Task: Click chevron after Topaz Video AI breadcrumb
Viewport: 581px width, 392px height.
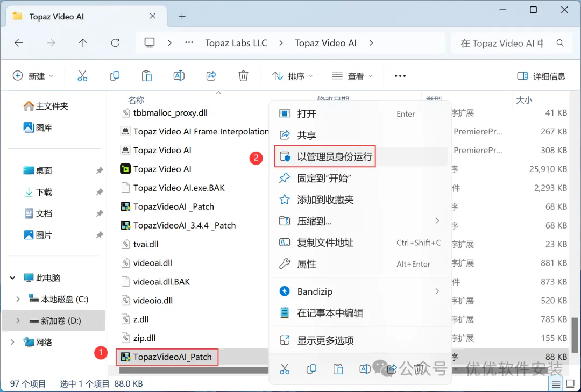Action: click(371, 43)
